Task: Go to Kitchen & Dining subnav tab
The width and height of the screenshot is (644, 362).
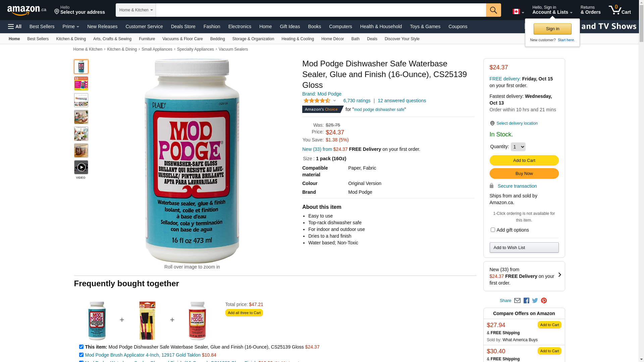Action: [71, 39]
